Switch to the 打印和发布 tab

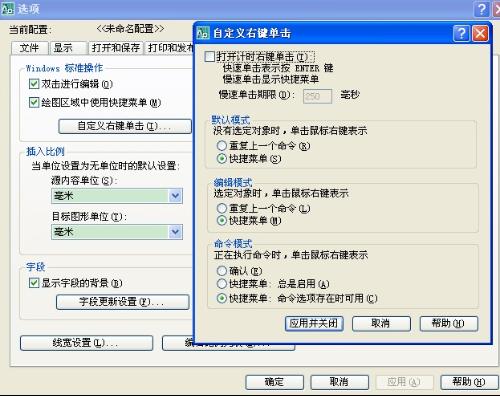169,48
